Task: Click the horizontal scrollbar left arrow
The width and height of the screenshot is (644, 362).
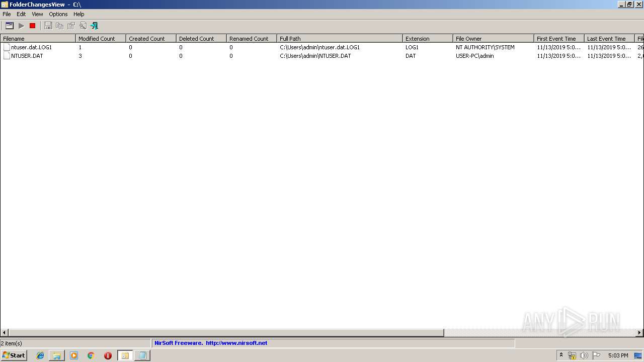Action: tap(4, 332)
